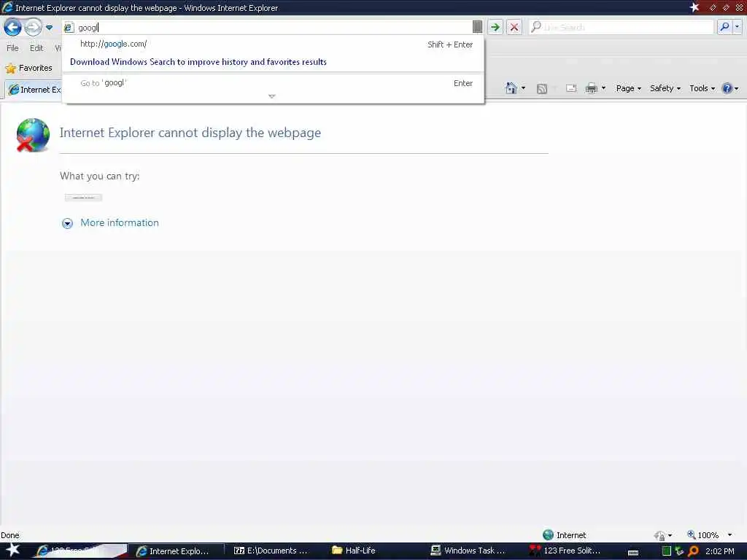Click the green Go arrow button

495,27
